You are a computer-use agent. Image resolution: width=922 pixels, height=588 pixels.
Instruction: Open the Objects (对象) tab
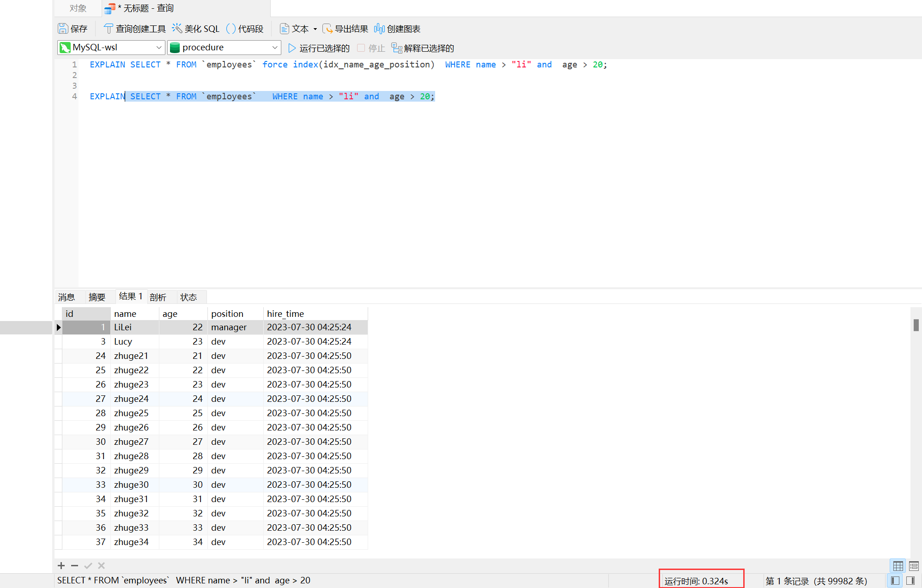coord(78,8)
